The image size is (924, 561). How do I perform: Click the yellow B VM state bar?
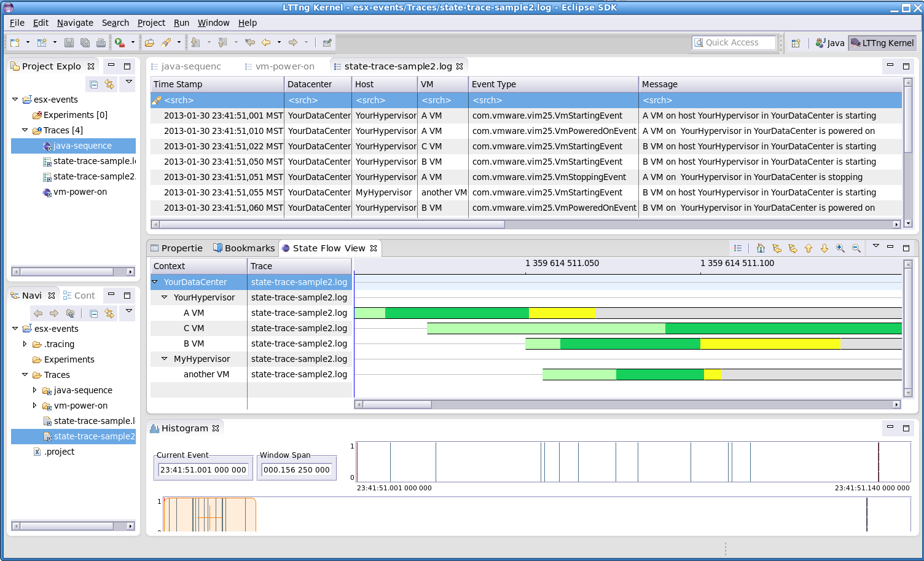click(770, 343)
